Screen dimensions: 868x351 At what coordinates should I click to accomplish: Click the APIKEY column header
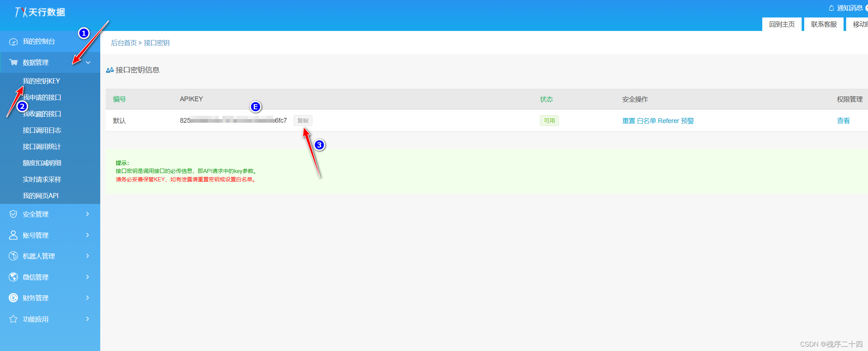point(191,99)
